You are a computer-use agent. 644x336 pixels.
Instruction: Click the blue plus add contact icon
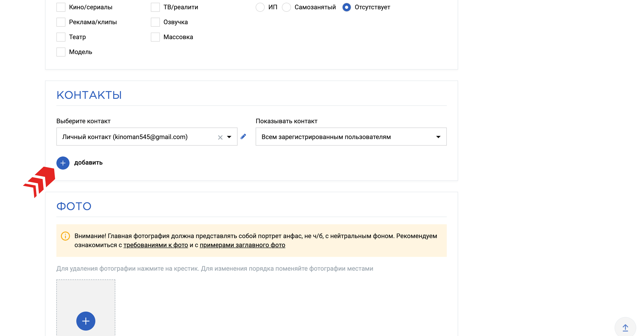click(x=63, y=163)
